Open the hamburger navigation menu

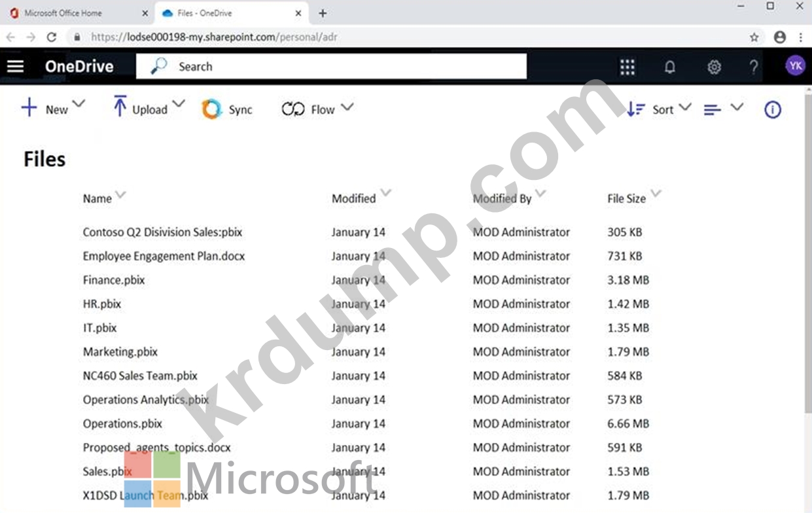pyautogui.click(x=15, y=66)
